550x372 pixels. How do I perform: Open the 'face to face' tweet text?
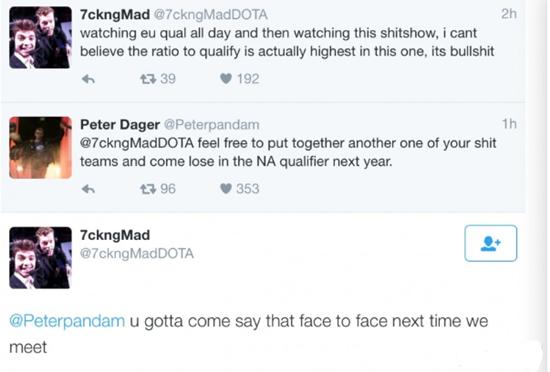248,334
